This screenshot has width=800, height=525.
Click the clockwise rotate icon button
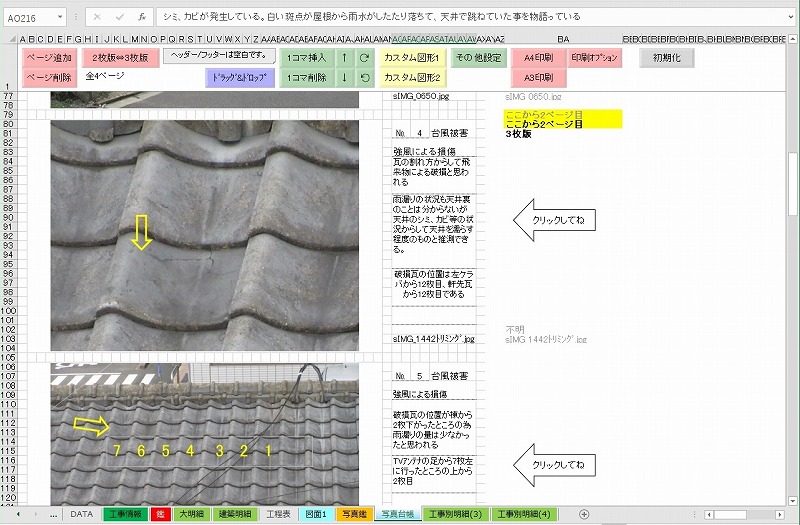tap(365, 58)
